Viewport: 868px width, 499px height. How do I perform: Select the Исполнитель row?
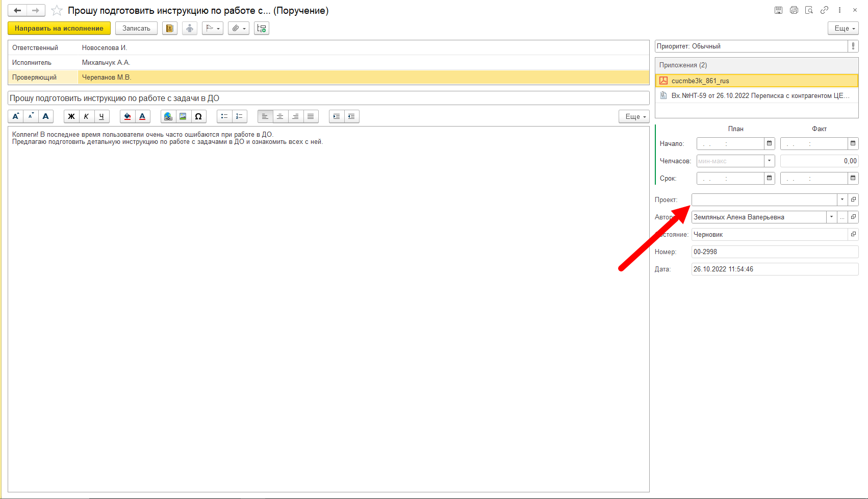pos(328,62)
